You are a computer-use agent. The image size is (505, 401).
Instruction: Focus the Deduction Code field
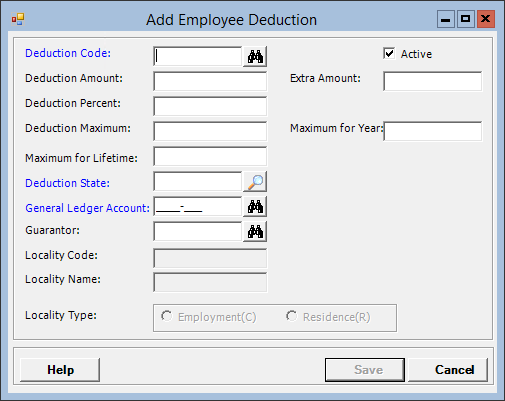pos(198,56)
